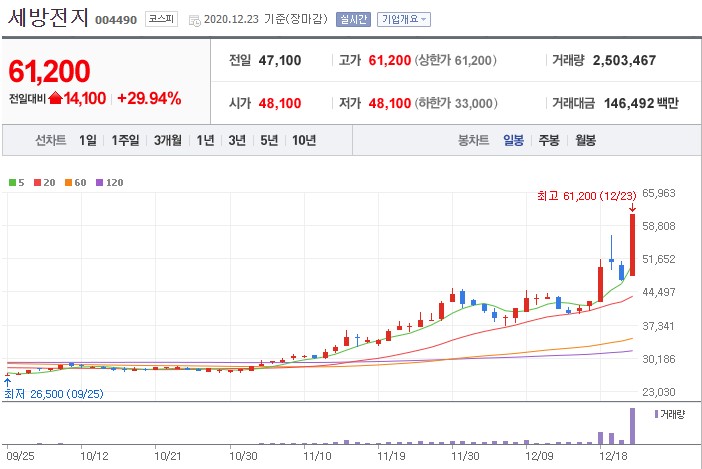The height and width of the screenshot is (469, 702).
Task: Open the 기업개요 dropdown
Action: tap(404, 19)
